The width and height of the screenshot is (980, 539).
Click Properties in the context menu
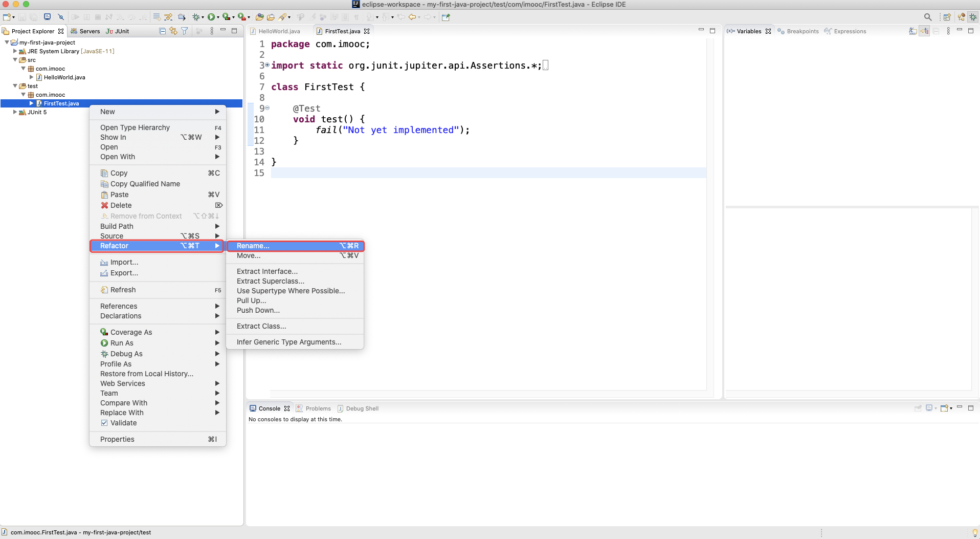click(158, 439)
